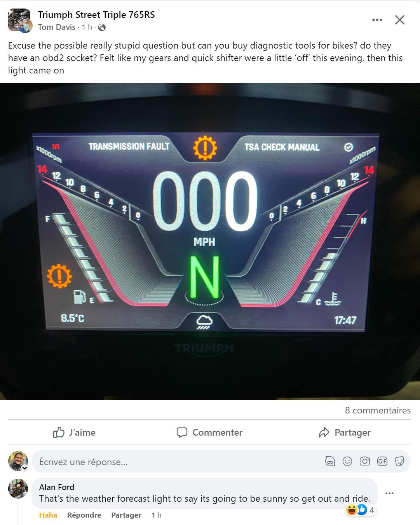Like the post with J'aime

click(74, 432)
